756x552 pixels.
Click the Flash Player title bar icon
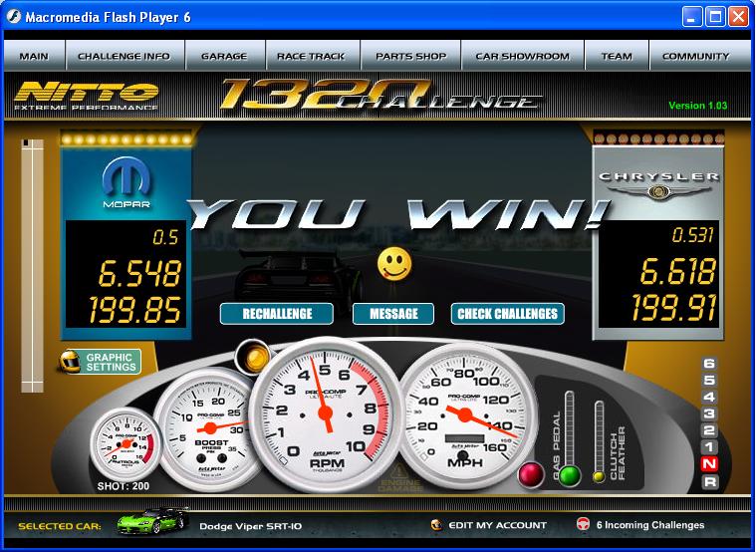click(x=14, y=17)
